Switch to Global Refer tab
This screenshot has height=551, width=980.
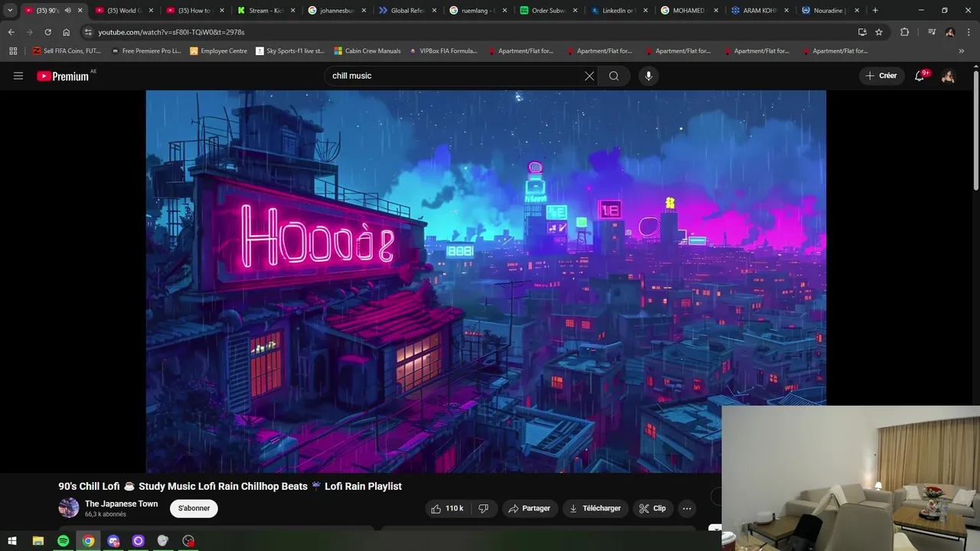click(x=408, y=11)
